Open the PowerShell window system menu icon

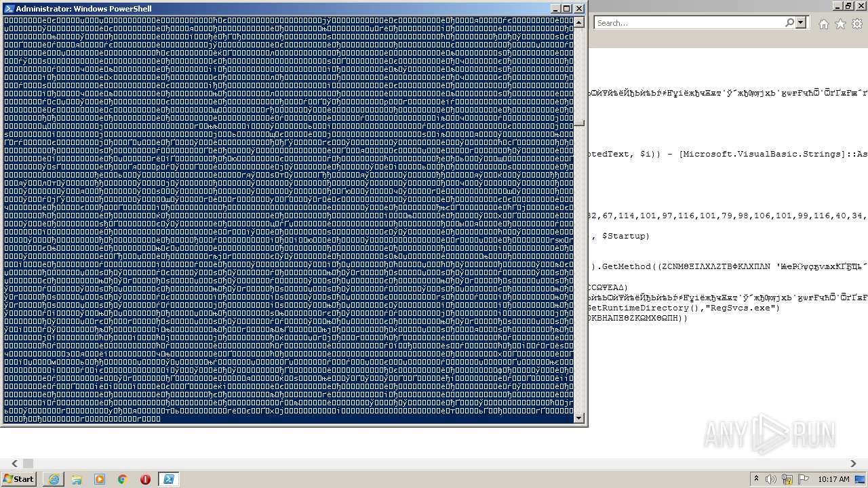9,9
